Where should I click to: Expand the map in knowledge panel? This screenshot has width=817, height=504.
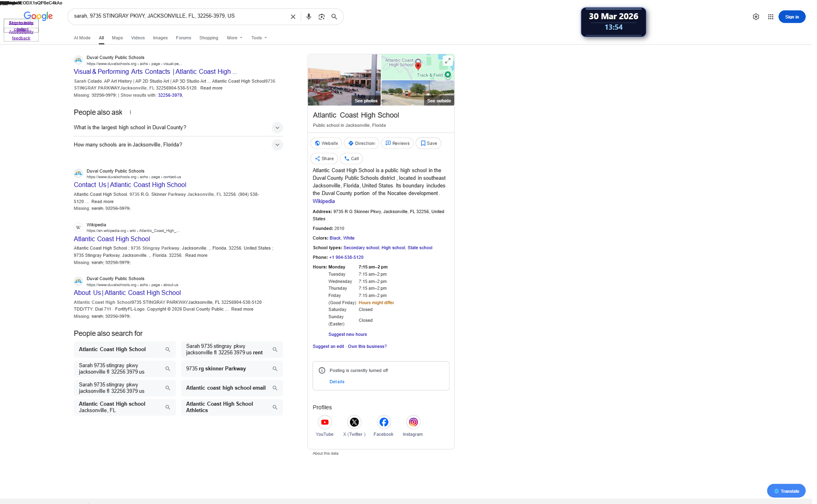(447, 61)
